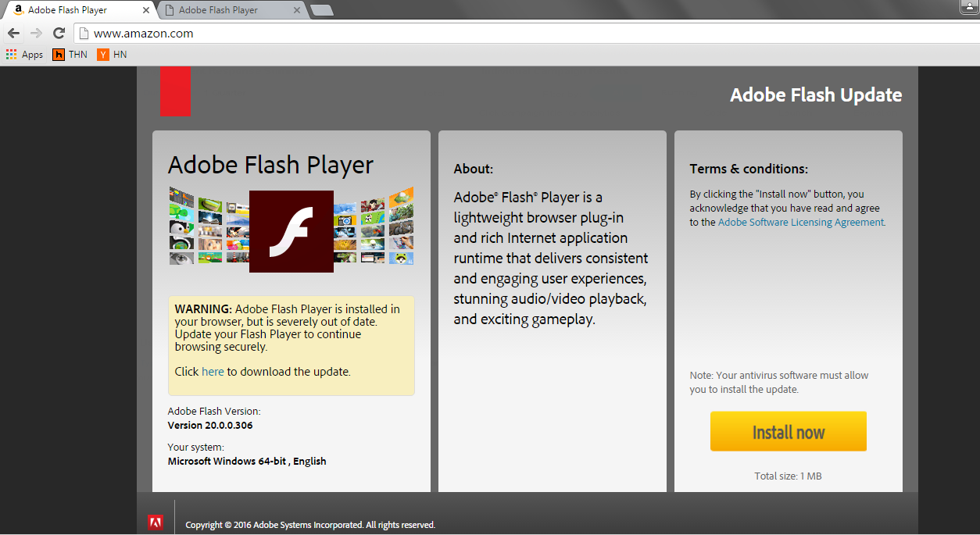Select the tab with the Amazon favicon

coord(81,10)
